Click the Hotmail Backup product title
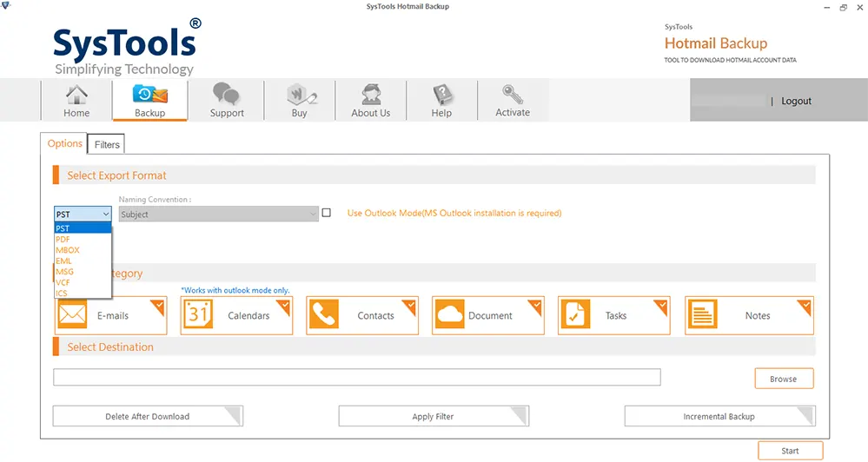The image size is (868, 462). click(716, 43)
